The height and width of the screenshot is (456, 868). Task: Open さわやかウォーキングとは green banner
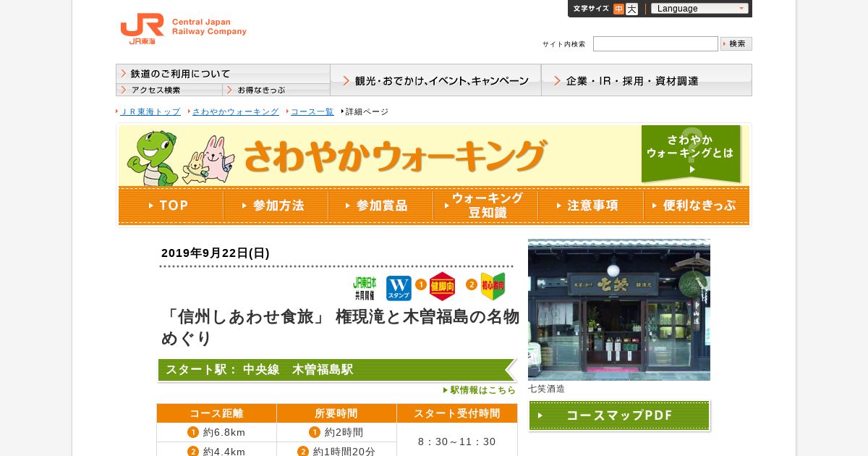click(x=691, y=154)
